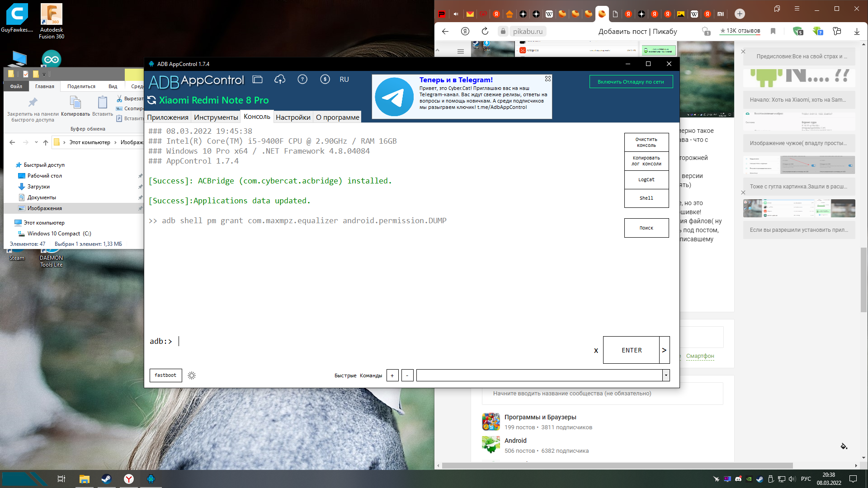Click Копировать icon in Explorer ribbon

point(75,106)
